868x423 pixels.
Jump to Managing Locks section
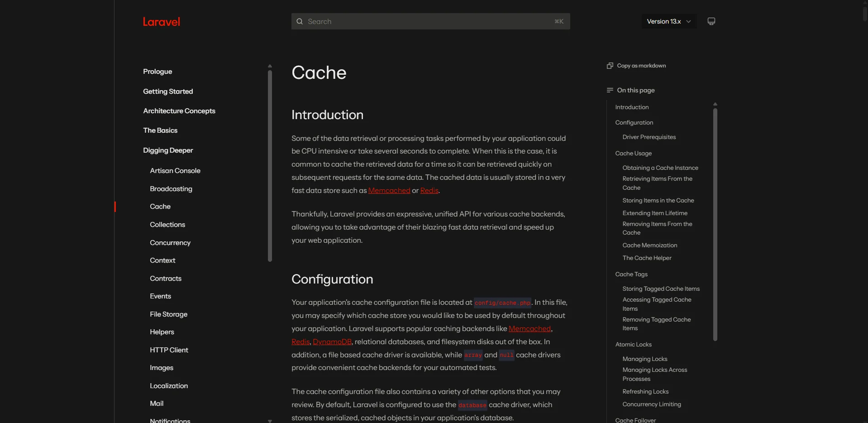pyautogui.click(x=645, y=359)
